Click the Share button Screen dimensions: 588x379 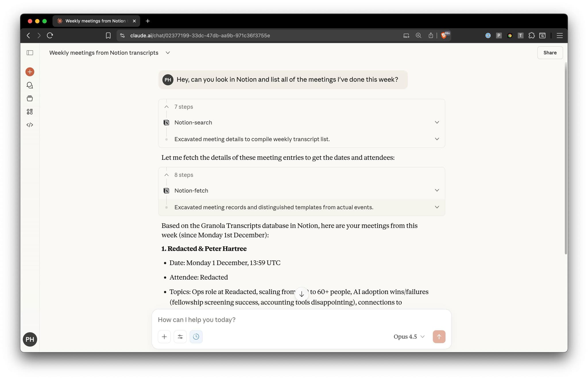pyautogui.click(x=550, y=53)
